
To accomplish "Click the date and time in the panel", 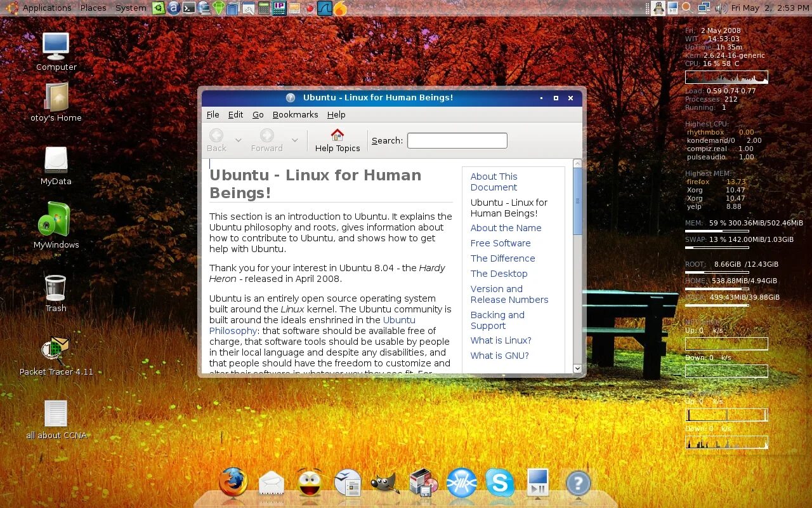I will point(769,8).
